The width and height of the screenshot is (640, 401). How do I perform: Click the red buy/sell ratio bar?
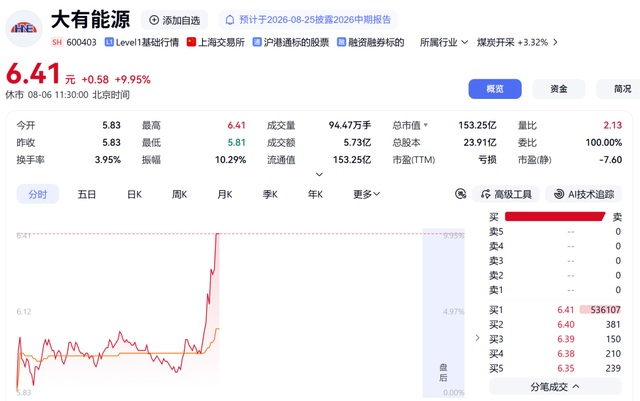(x=555, y=216)
